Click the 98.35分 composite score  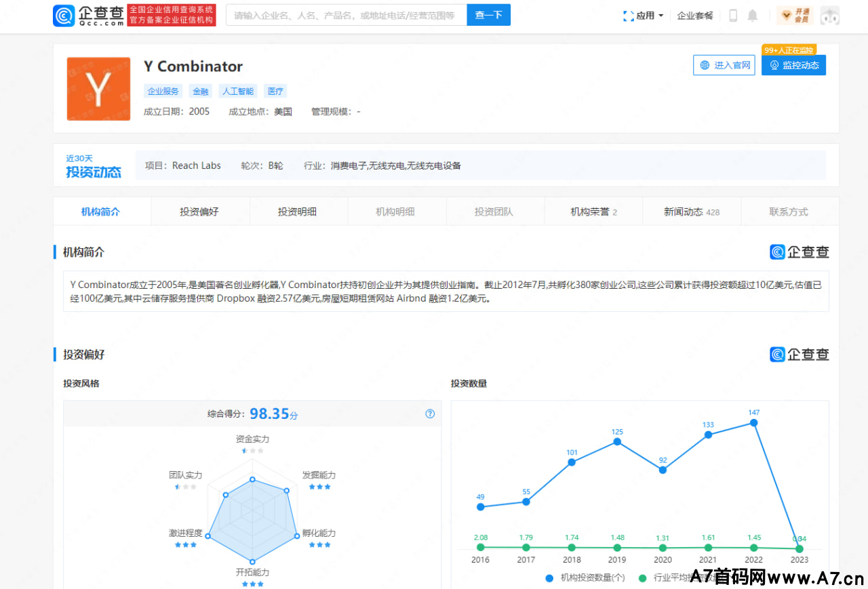273,414
